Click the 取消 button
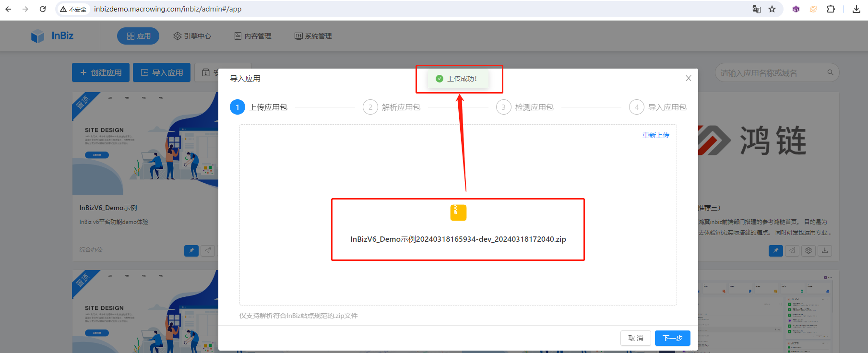This screenshot has width=868, height=353. [x=636, y=338]
